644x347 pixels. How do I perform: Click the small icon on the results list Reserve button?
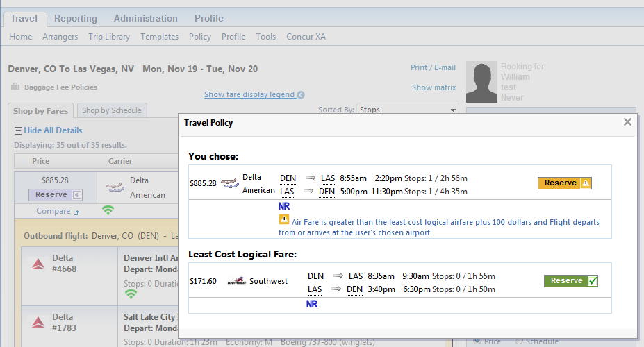coord(77,195)
